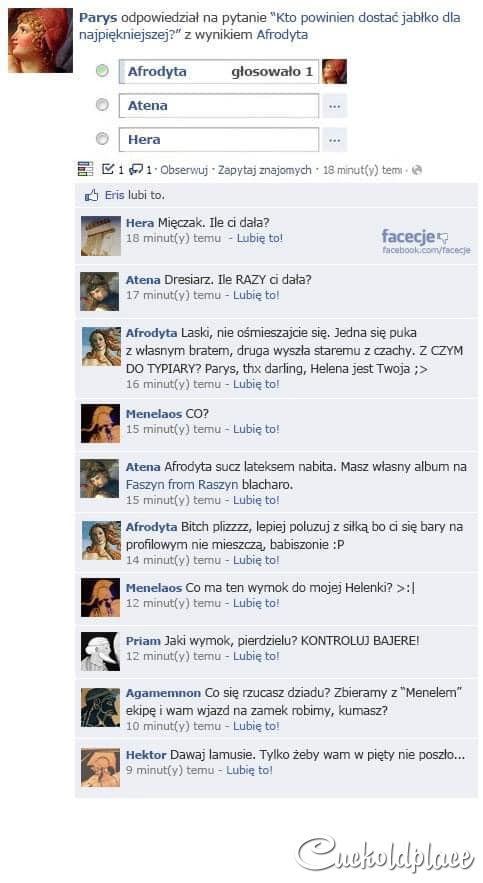Select the Hera radio button
This screenshot has width=483, height=883.
tap(102, 139)
